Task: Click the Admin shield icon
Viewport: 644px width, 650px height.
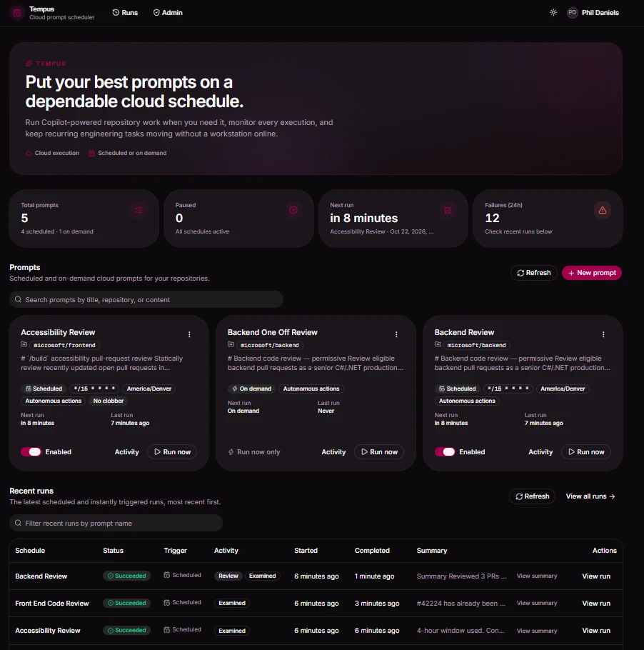Action: [x=156, y=12]
